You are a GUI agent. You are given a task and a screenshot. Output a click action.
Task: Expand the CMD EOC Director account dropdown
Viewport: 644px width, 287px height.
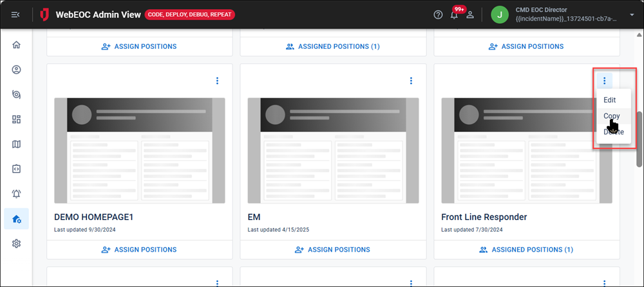[x=632, y=15]
